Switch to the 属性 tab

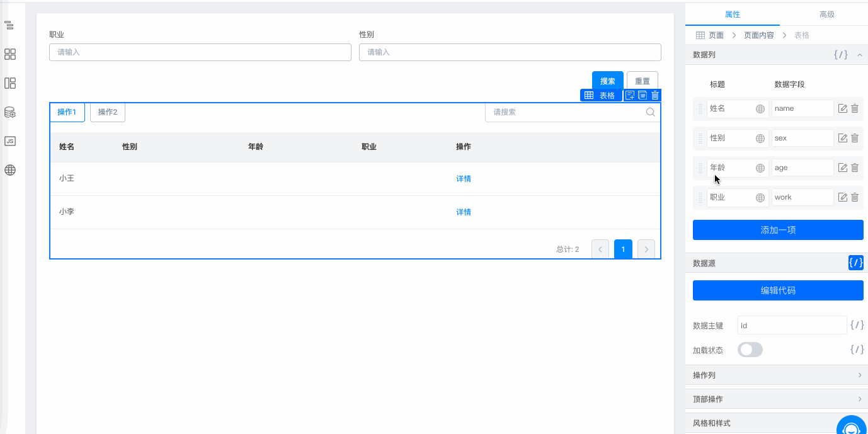[x=733, y=14]
